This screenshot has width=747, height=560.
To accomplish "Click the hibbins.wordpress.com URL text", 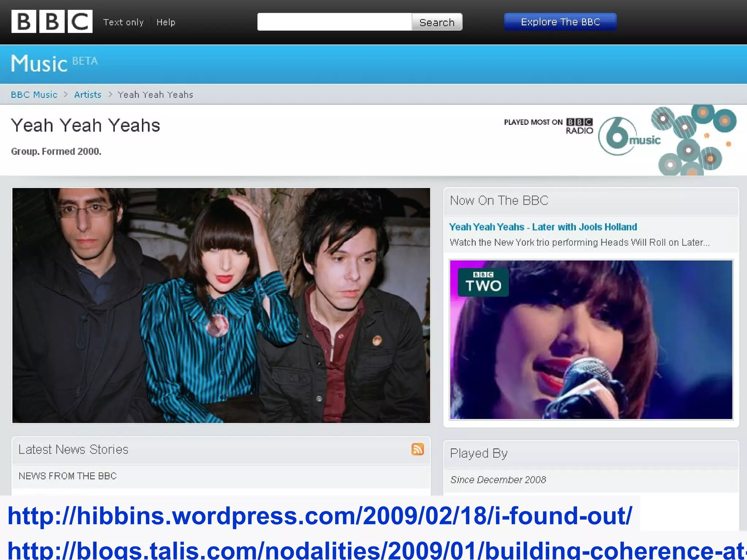I will 320,516.
